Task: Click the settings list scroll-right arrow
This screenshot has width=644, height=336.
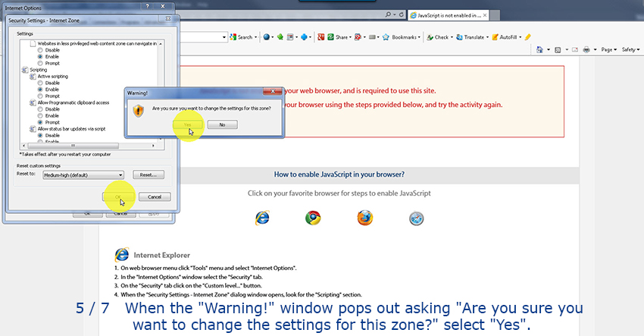Action: 154,146
